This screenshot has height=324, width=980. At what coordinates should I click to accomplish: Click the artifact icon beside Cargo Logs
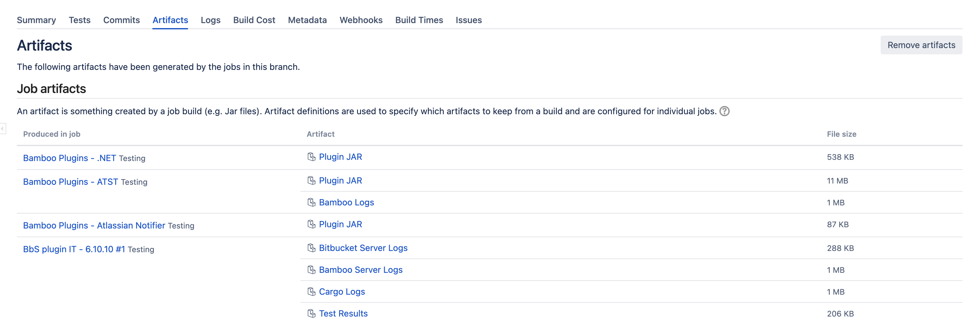(x=311, y=291)
